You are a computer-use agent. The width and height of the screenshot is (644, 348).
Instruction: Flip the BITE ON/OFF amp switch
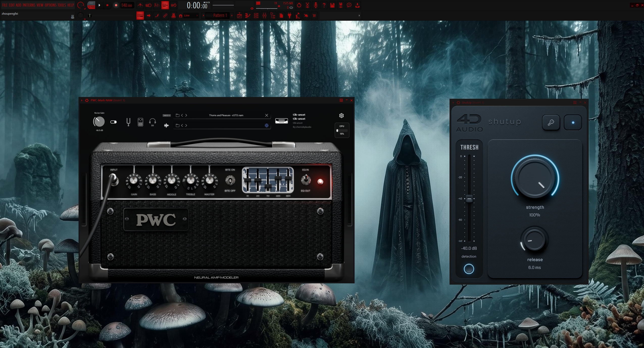[230, 180]
